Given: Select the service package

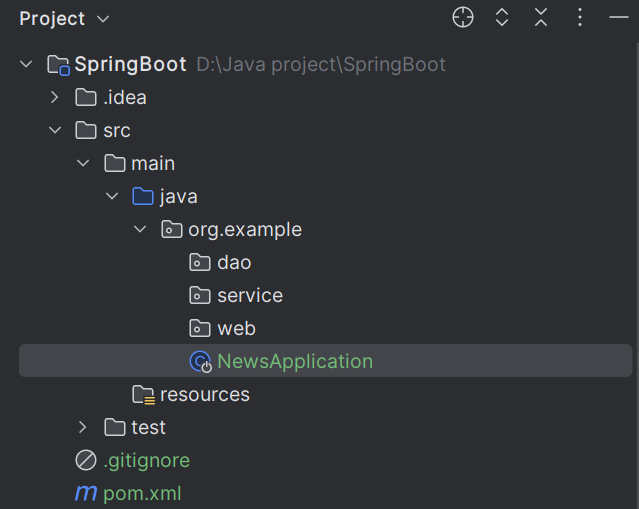Looking at the screenshot, I should [x=249, y=296].
